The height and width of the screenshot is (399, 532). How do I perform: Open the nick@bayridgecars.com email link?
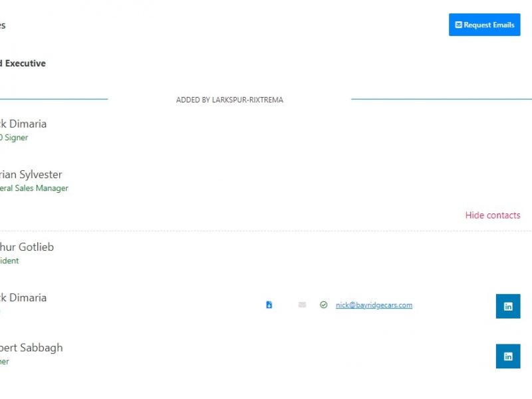374,305
